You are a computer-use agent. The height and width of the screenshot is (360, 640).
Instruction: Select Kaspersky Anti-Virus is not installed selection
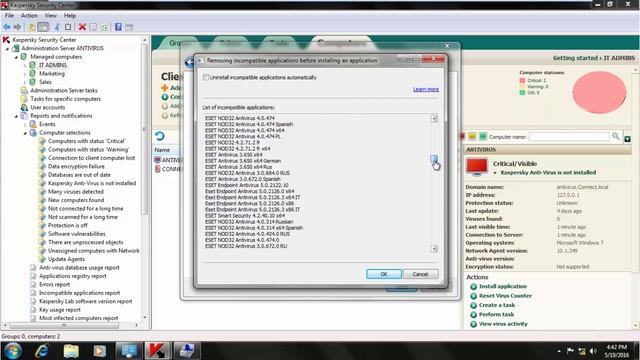[92, 183]
